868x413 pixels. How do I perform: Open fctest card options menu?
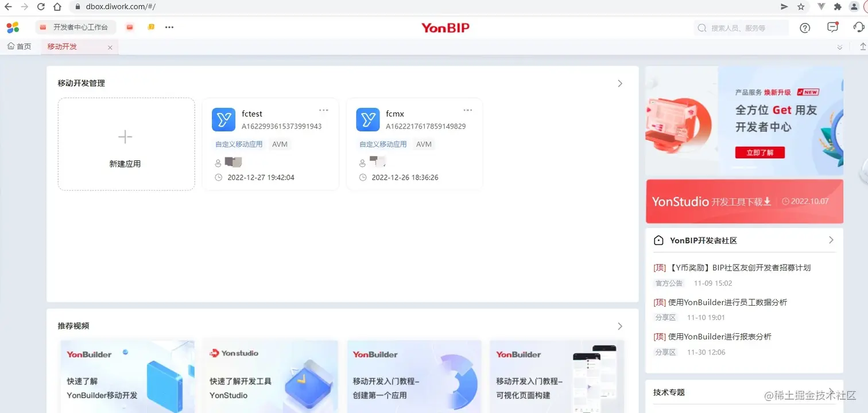pyautogui.click(x=324, y=110)
